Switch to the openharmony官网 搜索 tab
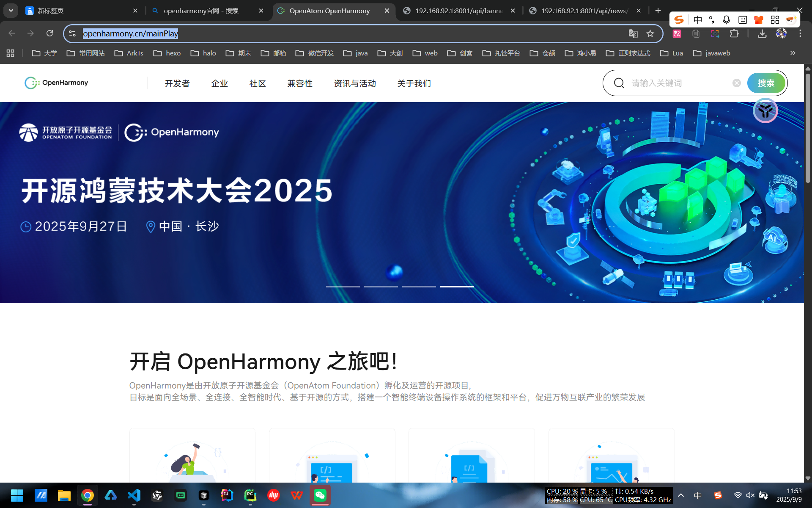 tap(201, 11)
